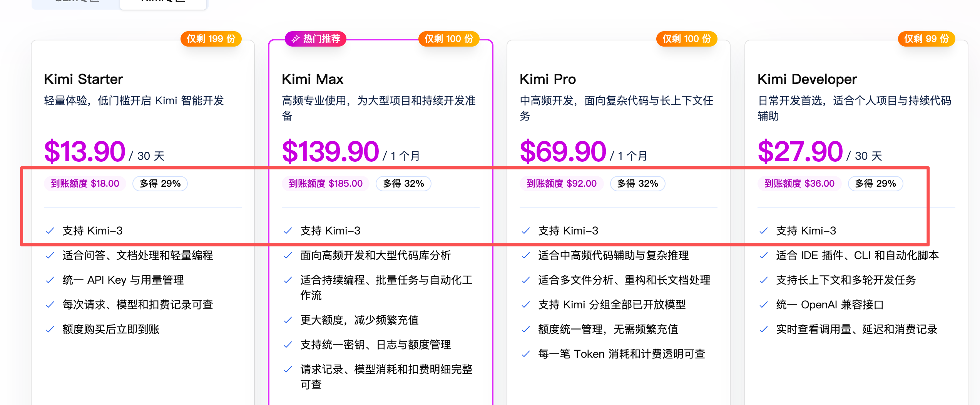
Task: Click the checkmark next to 每一笔 Token 消耗和计费透明可查
Action: (x=526, y=354)
